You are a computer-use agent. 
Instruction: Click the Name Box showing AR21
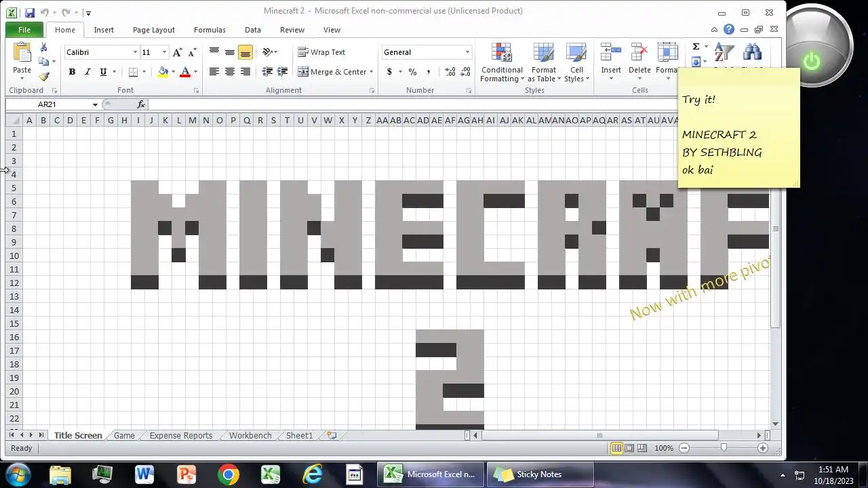(47, 104)
